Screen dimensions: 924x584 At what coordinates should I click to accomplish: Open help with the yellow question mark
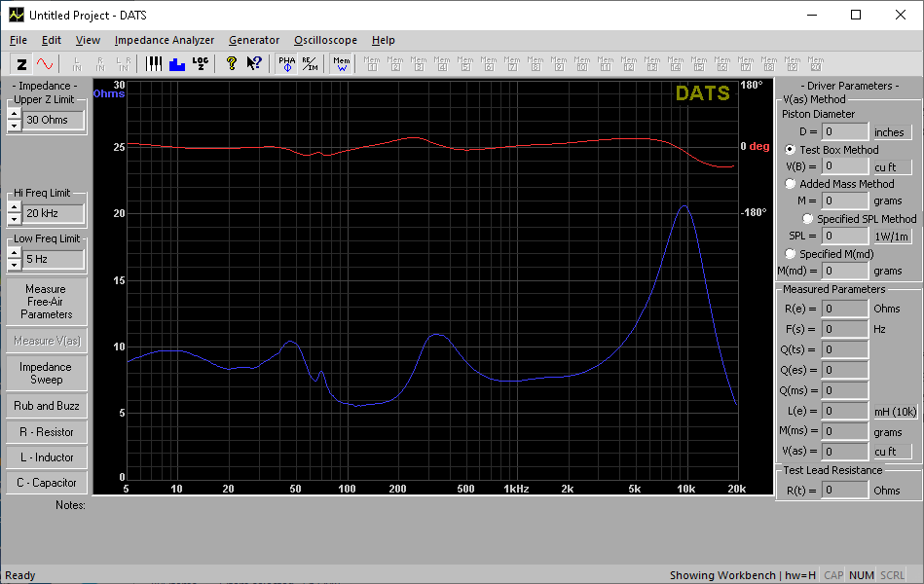(231, 64)
